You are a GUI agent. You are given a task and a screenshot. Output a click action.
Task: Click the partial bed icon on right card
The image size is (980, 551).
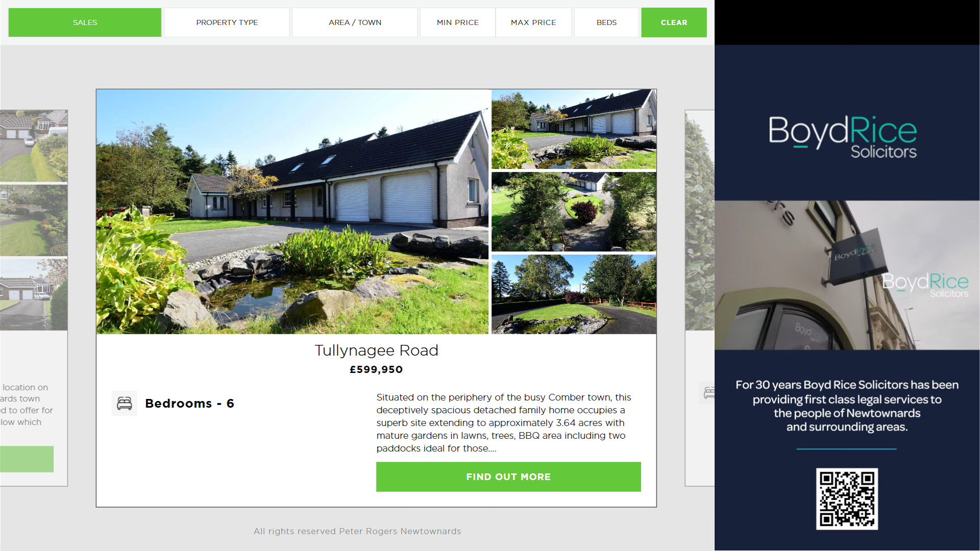(x=708, y=393)
